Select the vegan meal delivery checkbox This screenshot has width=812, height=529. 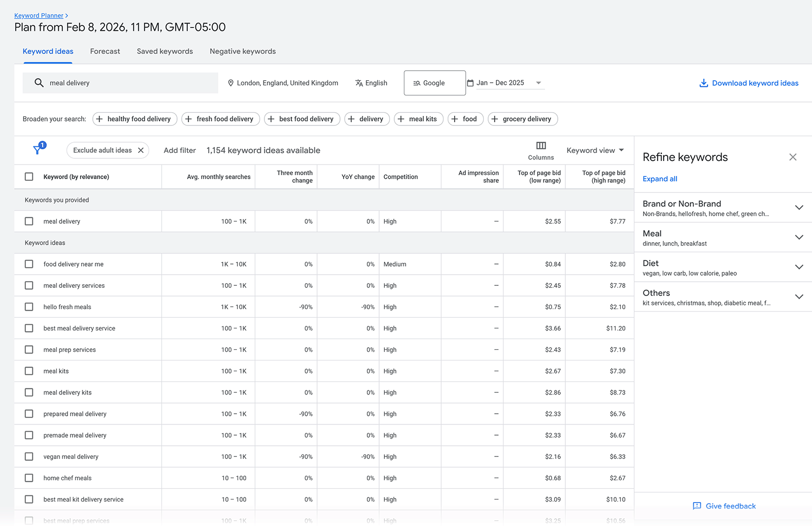(x=29, y=456)
